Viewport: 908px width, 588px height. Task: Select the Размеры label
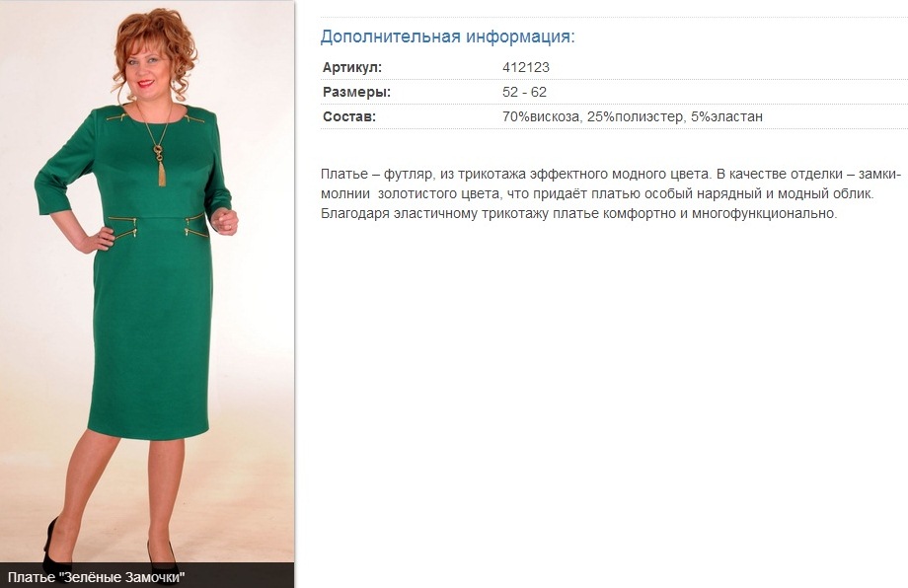[x=356, y=92]
